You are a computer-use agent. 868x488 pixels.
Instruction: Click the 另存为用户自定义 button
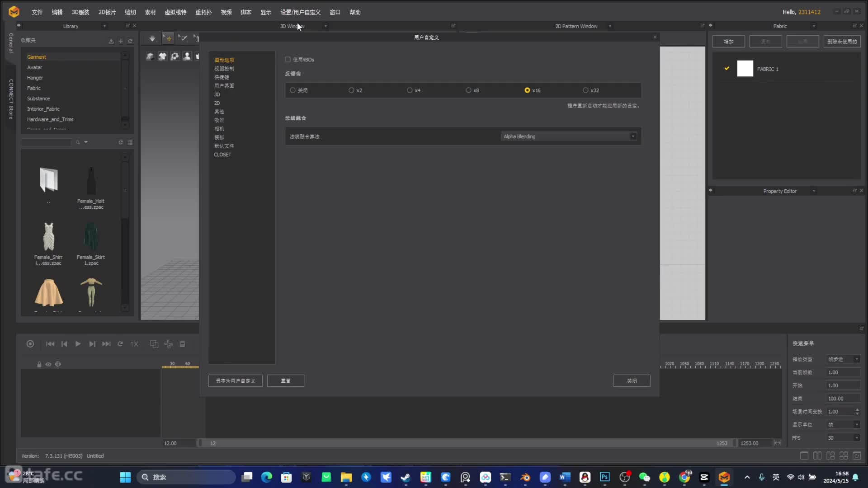click(236, 381)
